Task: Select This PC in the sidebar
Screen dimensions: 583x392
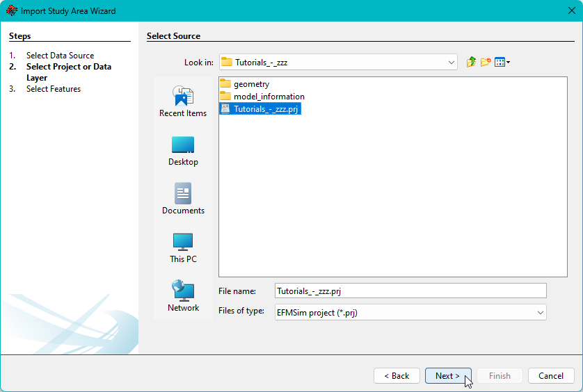Action: pyautogui.click(x=183, y=247)
